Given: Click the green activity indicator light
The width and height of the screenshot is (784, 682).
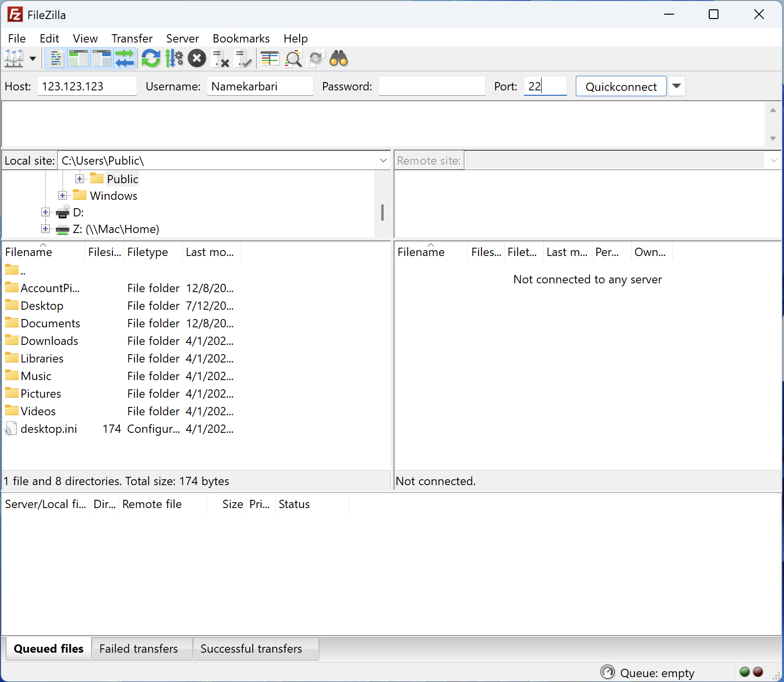Looking at the screenshot, I should tap(745, 672).
